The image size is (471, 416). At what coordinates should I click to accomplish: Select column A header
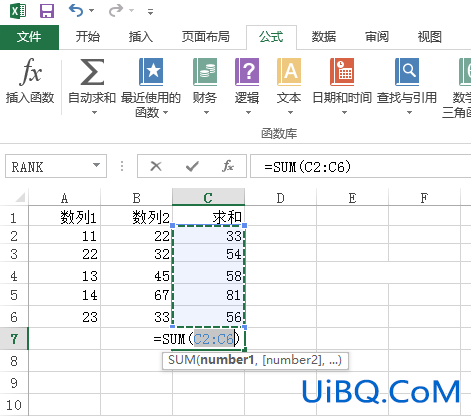tap(64, 198)
